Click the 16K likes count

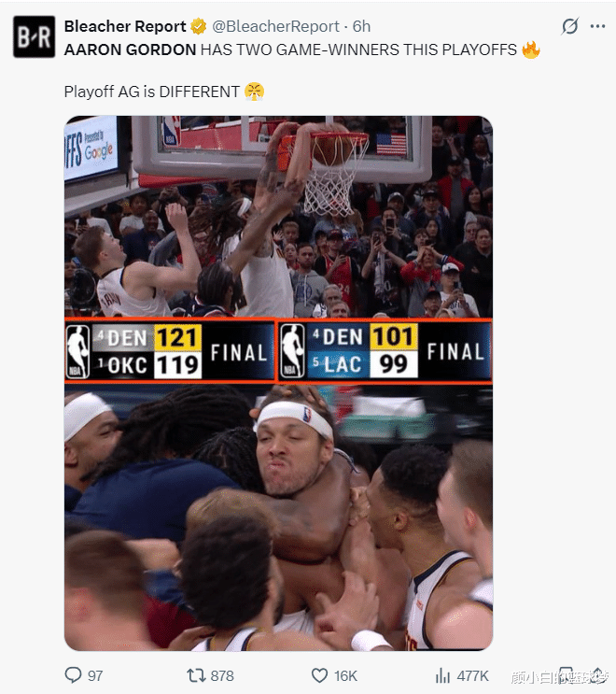(x=345, y=676)
